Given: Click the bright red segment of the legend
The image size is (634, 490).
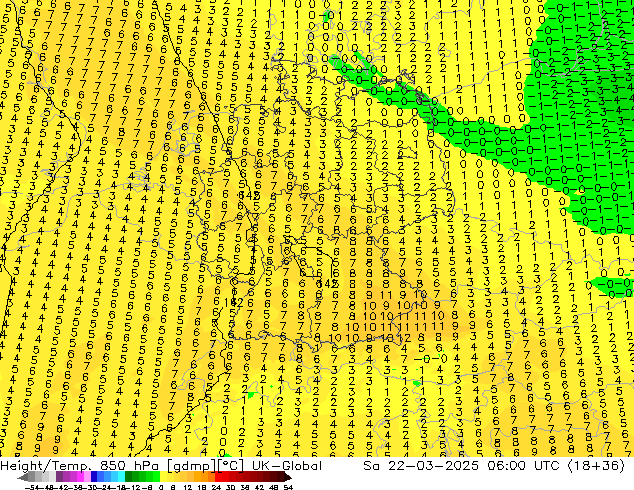Looking at the screenshot, I should (218, 478).
